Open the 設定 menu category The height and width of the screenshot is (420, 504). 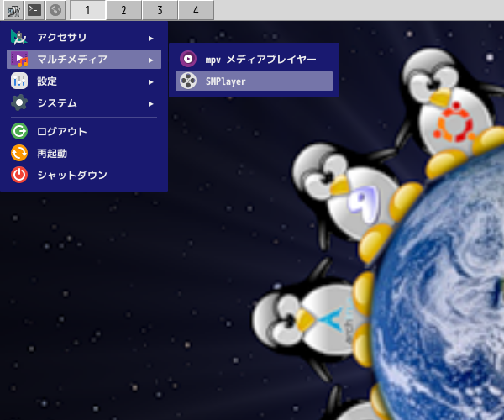(x=84, y=81)
